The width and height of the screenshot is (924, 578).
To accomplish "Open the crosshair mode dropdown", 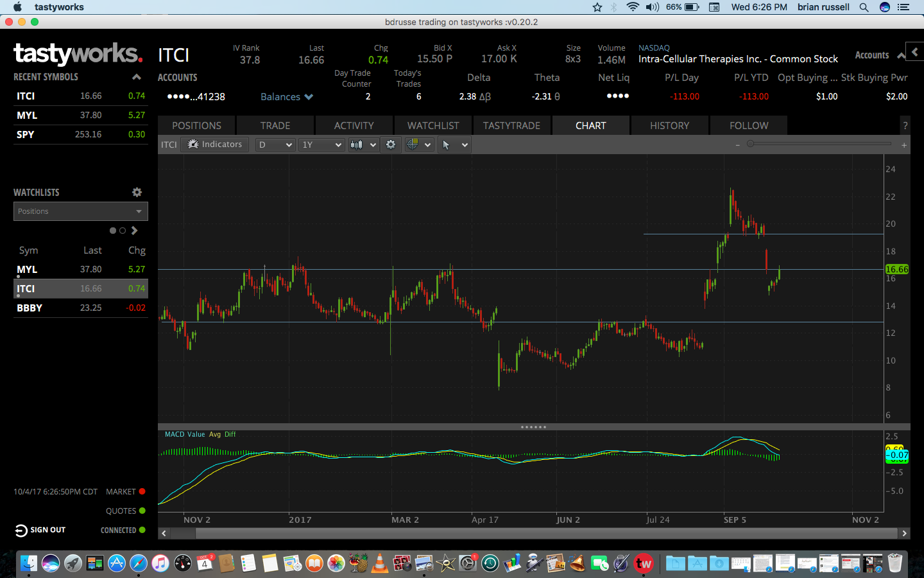I will [x=418, y=145].
